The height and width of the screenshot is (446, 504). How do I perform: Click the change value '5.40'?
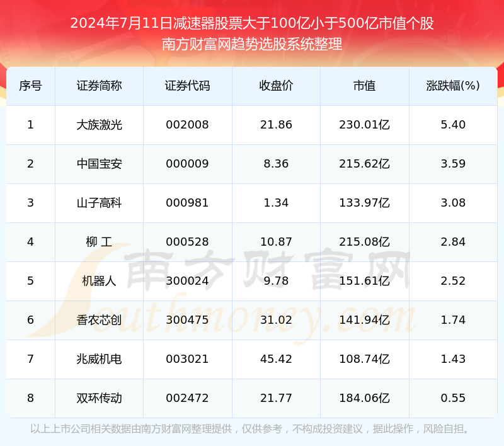(453, 125)
